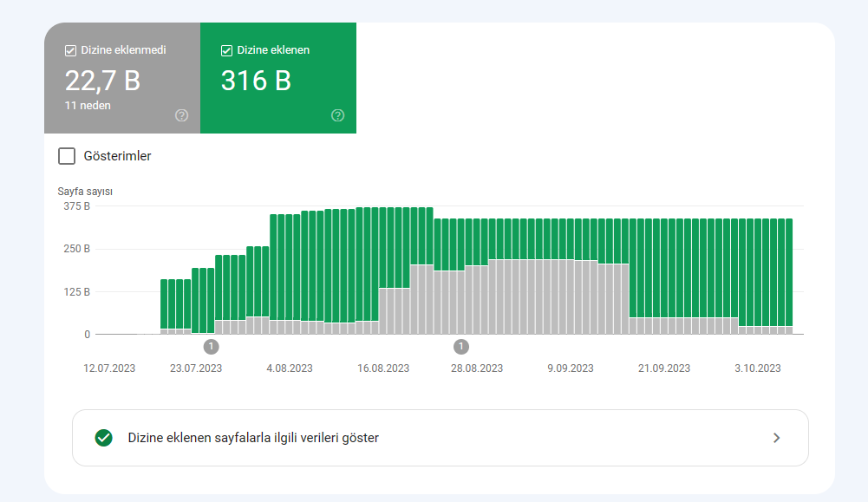The image size is (868, 502).
Task: Click the 375 B gridline label
Action: (76, 205)
